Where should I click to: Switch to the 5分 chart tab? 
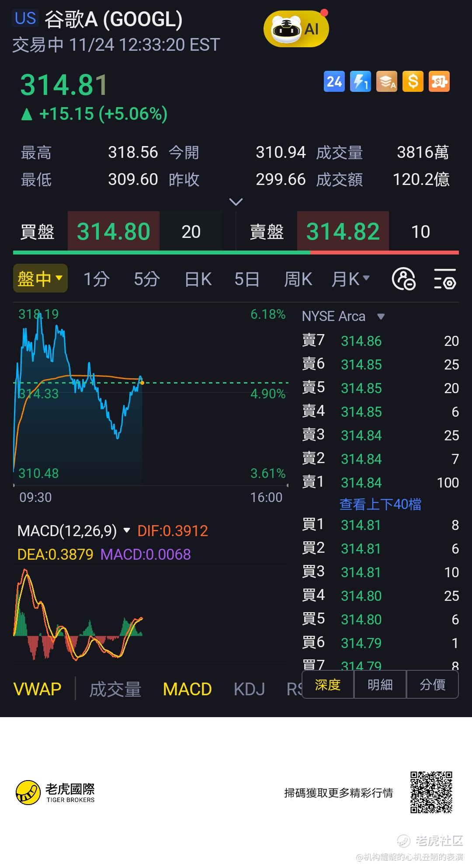[146, 279]
